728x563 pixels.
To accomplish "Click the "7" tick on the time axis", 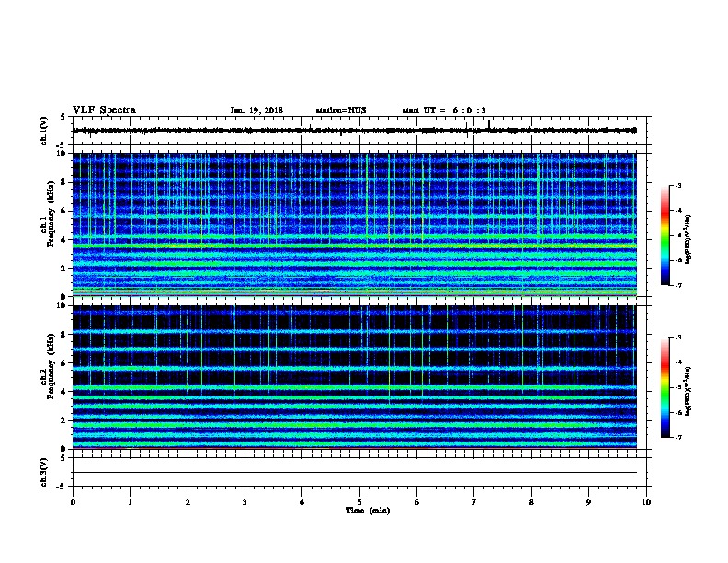I will (x=474, y=502).
